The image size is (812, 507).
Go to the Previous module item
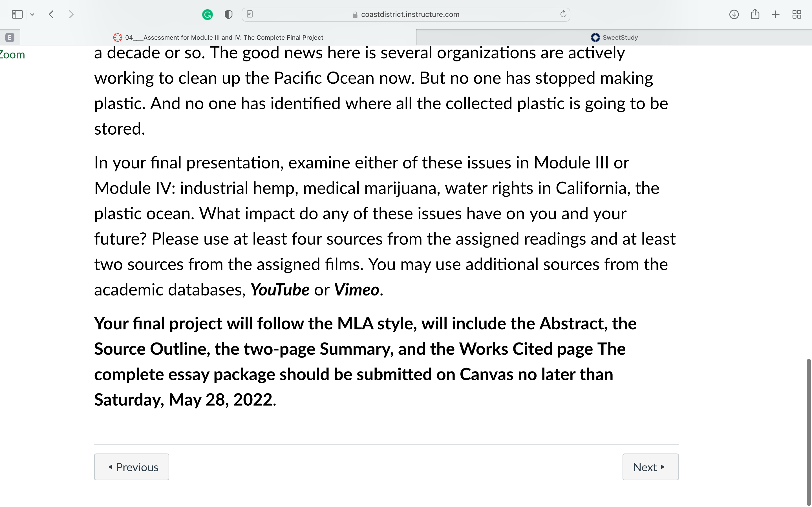click(x=132, y=467)
